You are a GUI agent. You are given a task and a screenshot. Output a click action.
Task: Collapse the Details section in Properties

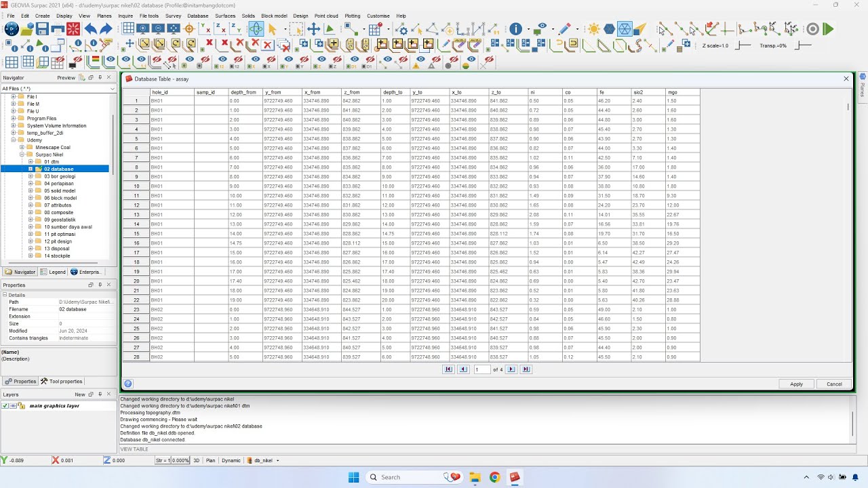[x=5, y=295]
